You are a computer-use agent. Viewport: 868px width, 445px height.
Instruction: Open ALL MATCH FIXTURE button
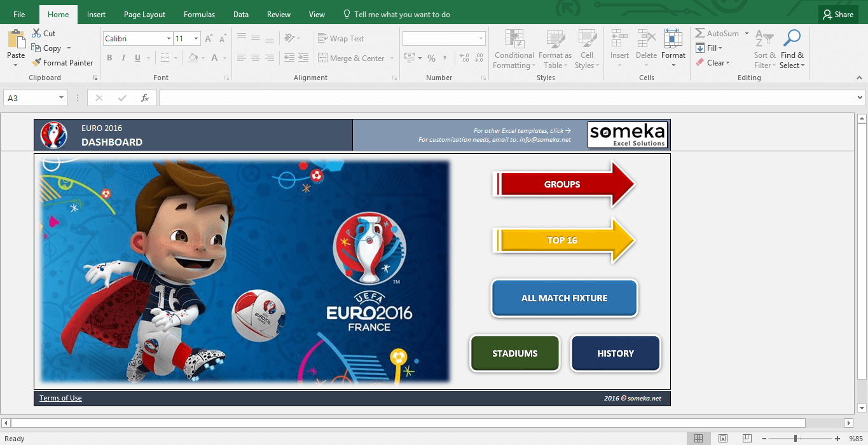coord(564,298)
